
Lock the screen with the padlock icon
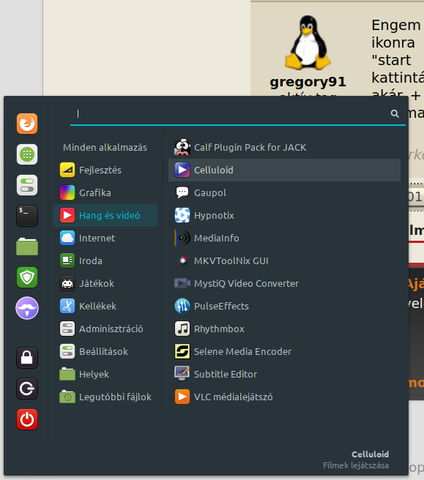coord(27,358)
